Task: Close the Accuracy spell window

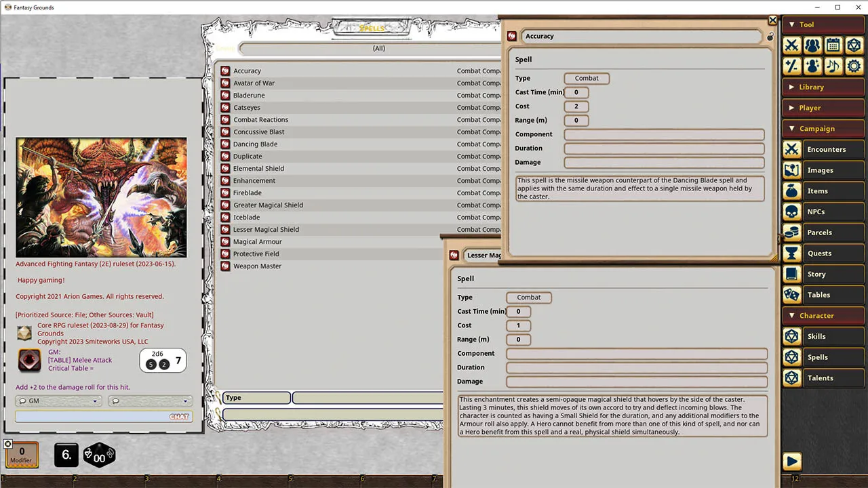Action: coord(772,20)
